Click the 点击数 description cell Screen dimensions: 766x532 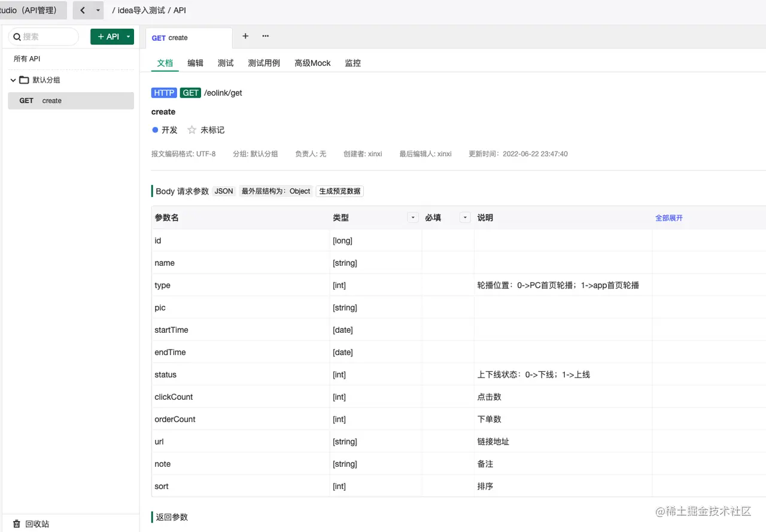490,397
